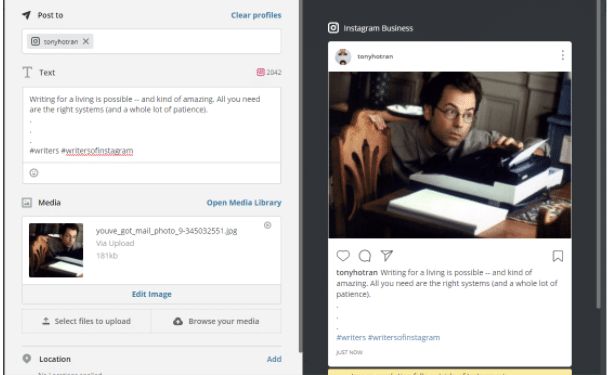Image resolution: width=609 pixels, height=375 pixels.
Task: Click the Post to profiles input field
Action: tap(151, 41)
